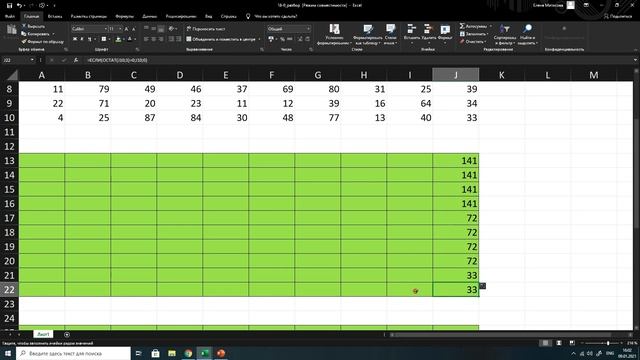Delete cells with Удалить button
640x360 pixels.
click(x=429, y=33)
